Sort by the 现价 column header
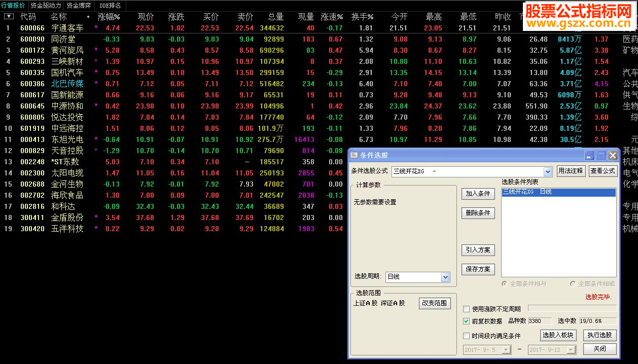Image resolution: width=638 pixels, height=364 pixels. [146, 17]
